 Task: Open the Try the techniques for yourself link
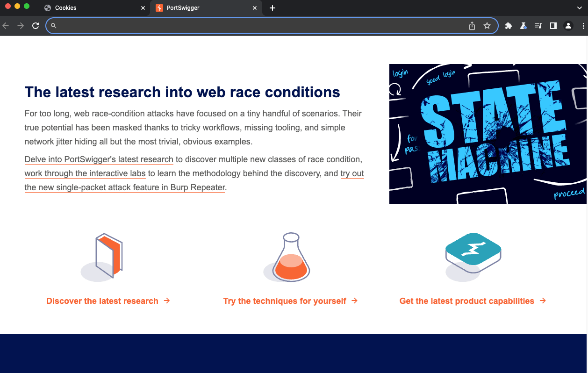[290, 301]
